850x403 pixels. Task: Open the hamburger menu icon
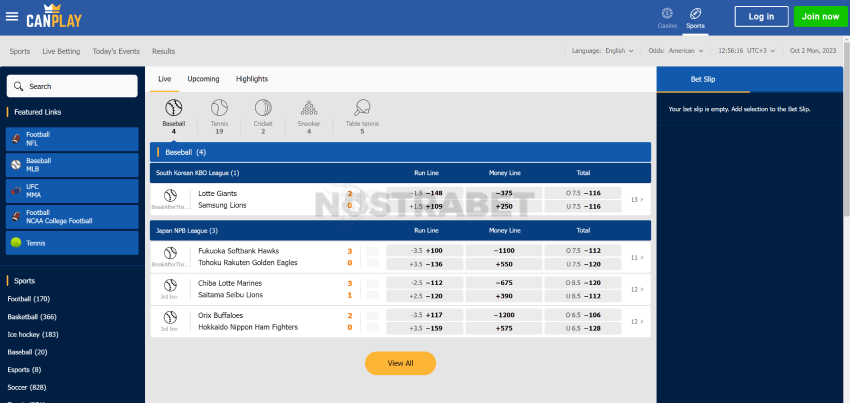12,16
